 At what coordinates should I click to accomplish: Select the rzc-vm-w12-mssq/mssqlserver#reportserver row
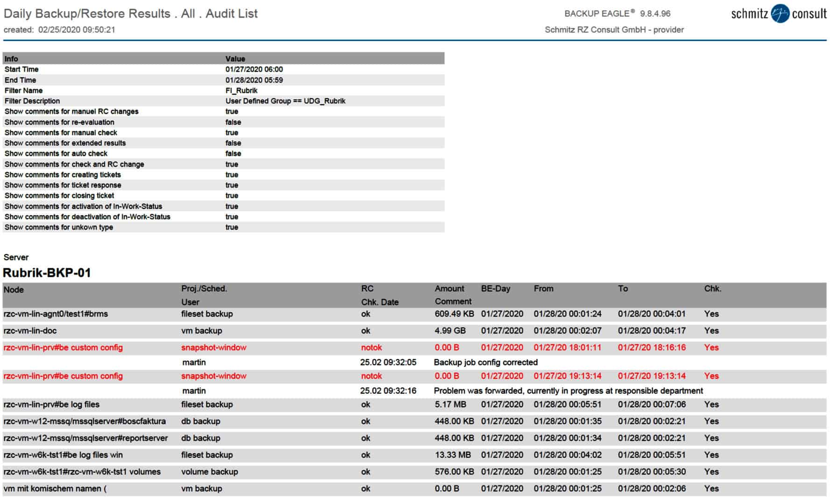click(85, 438)
